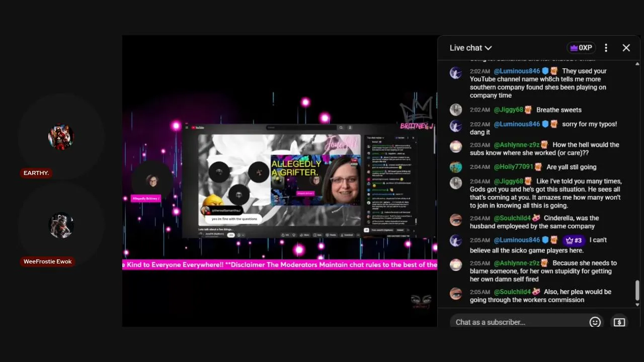Open the Live chat view dropdown

coord(470,48)
